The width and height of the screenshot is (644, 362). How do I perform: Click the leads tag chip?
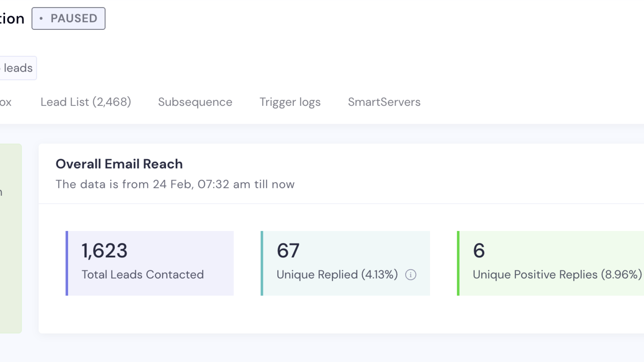click(x=17, y=68)
